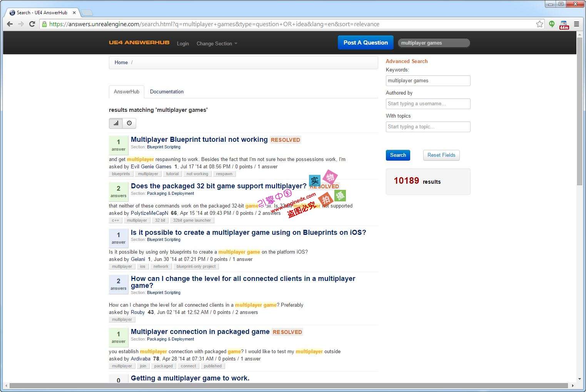
Task: Open the Chrome menu hamburger icon
Action: 576,24
